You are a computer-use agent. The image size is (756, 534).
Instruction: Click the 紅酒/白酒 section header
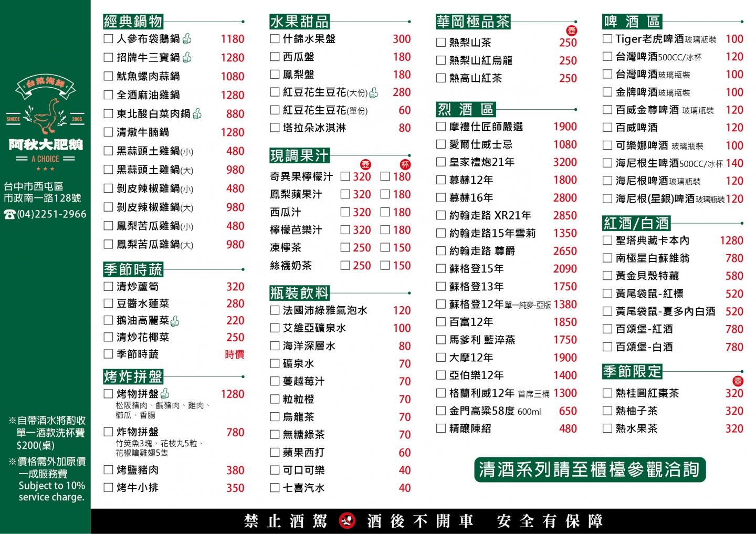(x=636, y=223)
